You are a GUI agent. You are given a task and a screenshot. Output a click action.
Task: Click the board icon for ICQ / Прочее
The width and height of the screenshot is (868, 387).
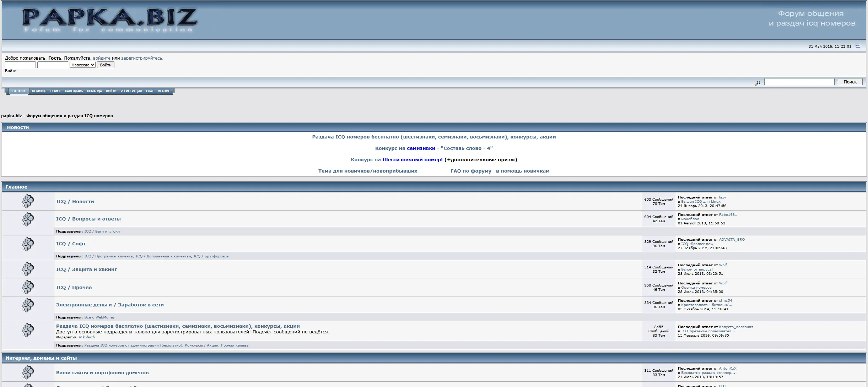tap(28, 287)
